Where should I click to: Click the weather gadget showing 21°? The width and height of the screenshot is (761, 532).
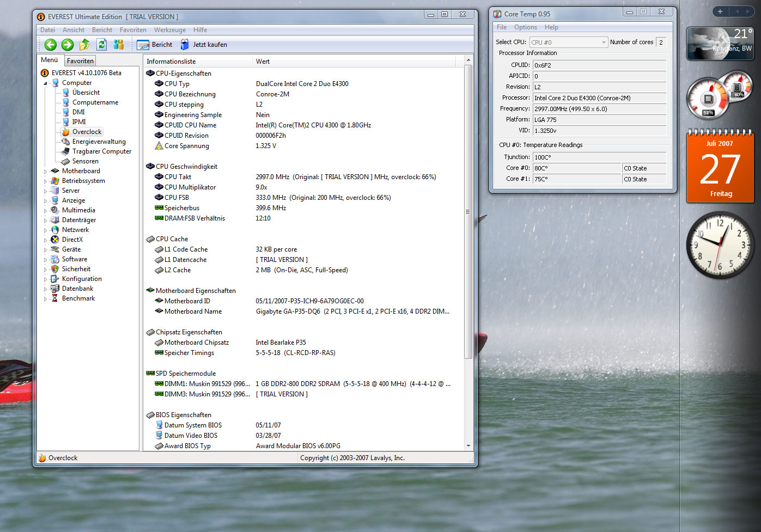click(x=720, y=43)
